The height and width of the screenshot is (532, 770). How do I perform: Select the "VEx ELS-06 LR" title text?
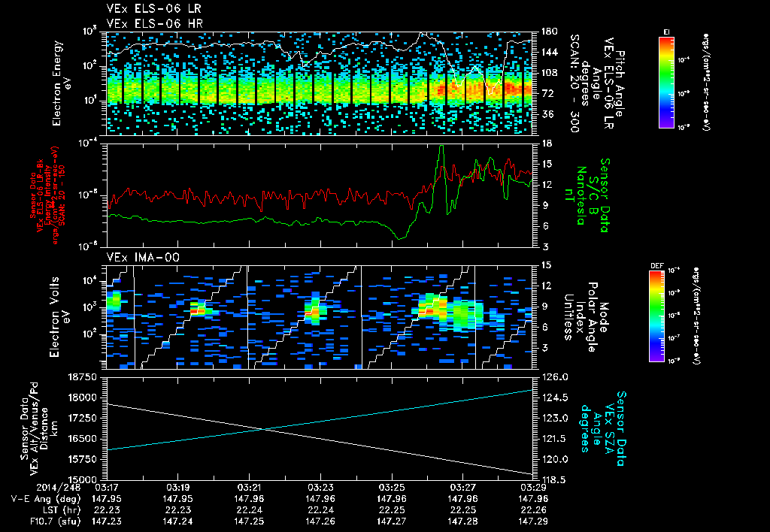click(153, 9)
